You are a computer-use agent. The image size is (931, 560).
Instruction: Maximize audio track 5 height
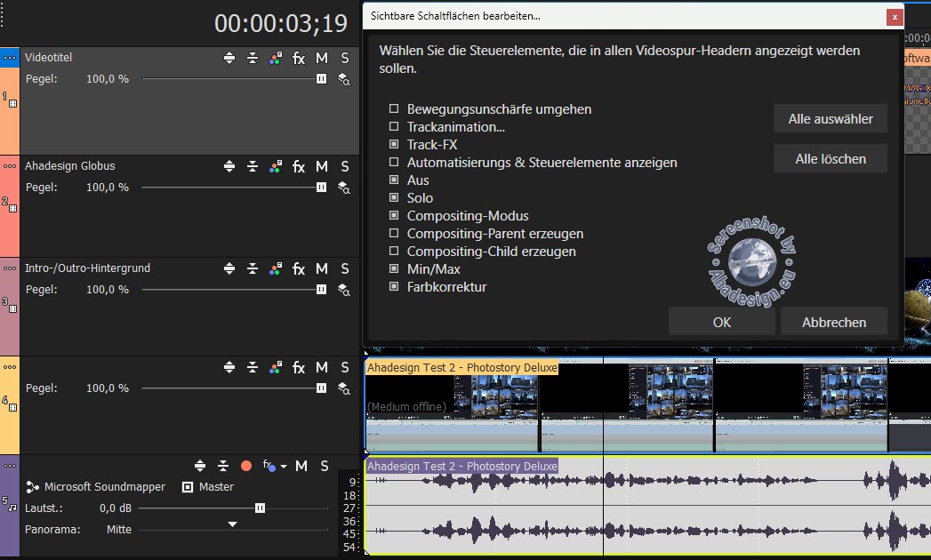point(200,466)
